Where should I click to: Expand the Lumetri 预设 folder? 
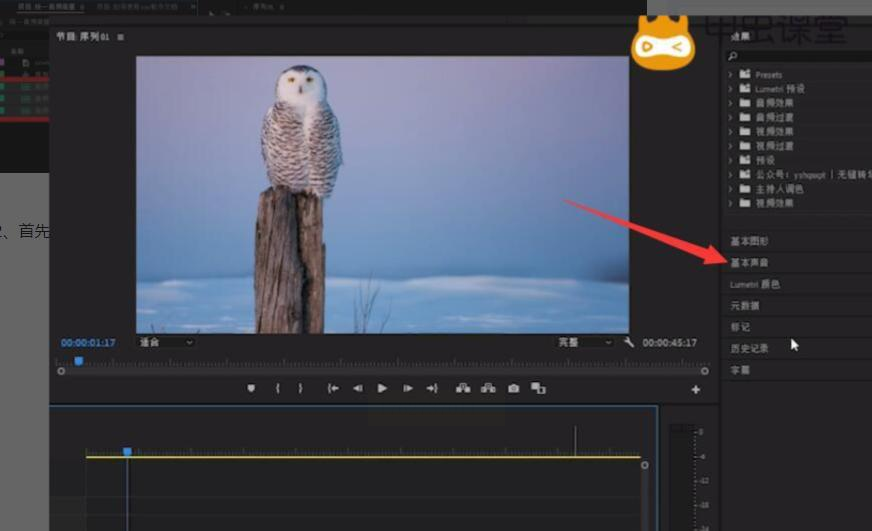pos(731,89)
